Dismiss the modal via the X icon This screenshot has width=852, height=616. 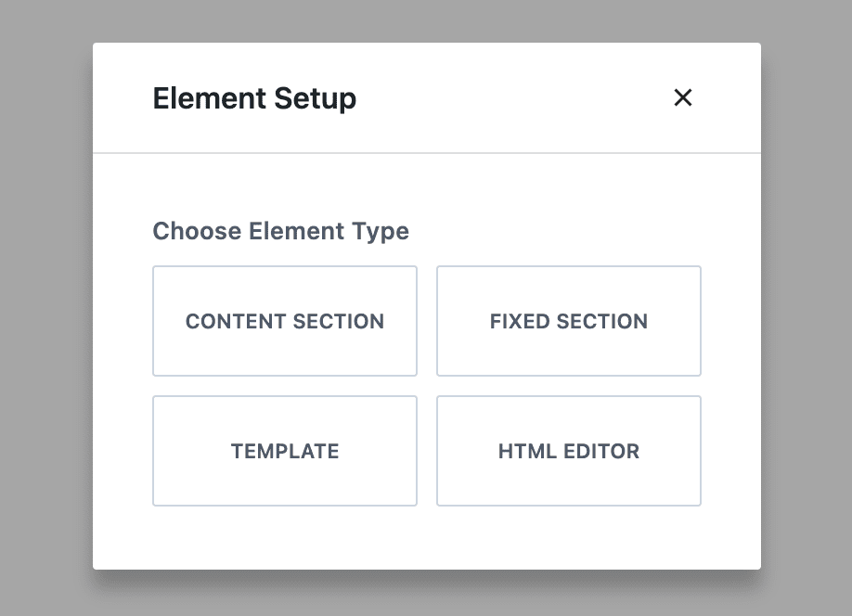[x=682, y=97]
